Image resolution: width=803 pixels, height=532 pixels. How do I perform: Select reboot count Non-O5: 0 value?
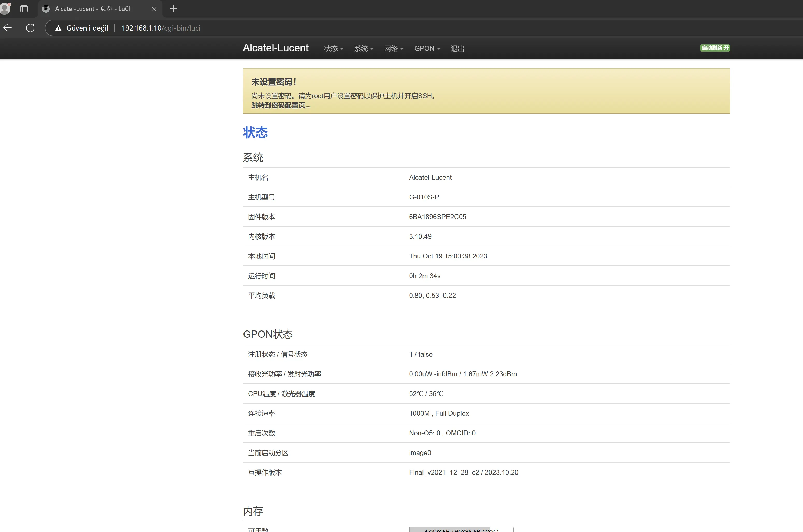coord(424,433)
